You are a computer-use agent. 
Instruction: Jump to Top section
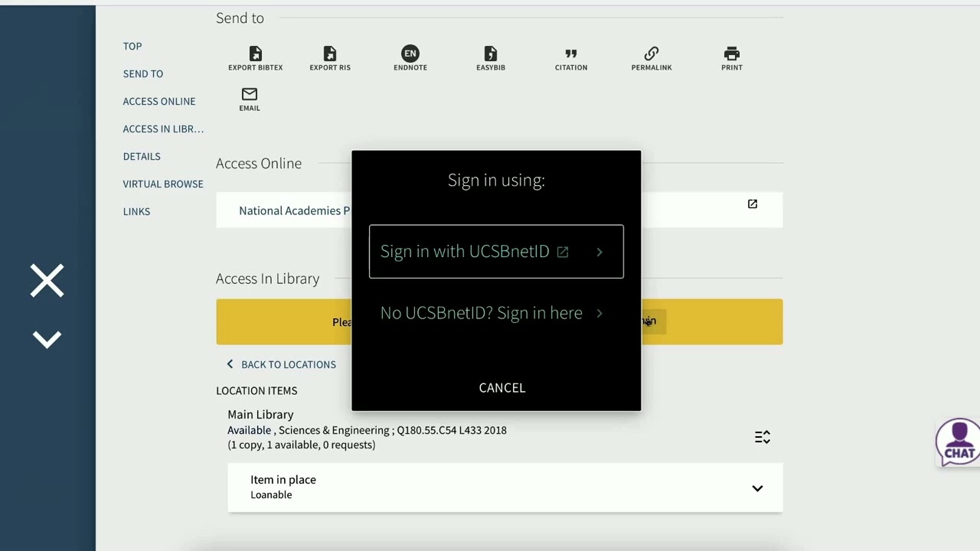132,46
